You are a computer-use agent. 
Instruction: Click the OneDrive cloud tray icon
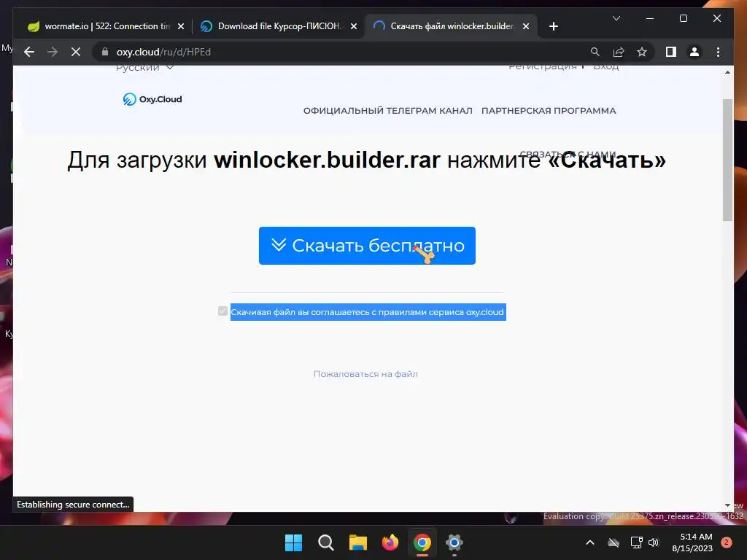614,542
